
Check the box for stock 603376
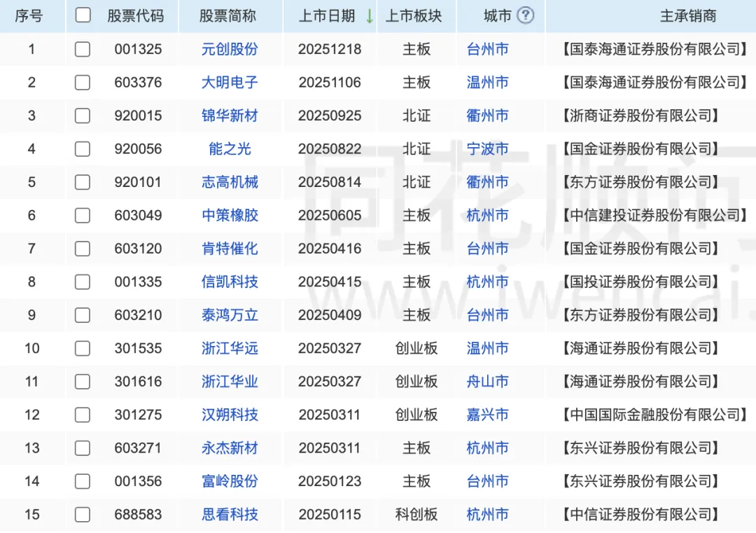(x=83, y=83)
